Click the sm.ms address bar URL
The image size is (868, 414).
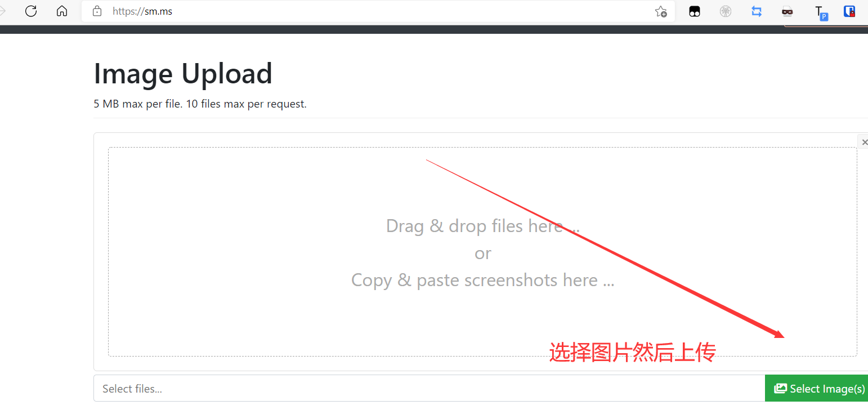coord(142,11)
